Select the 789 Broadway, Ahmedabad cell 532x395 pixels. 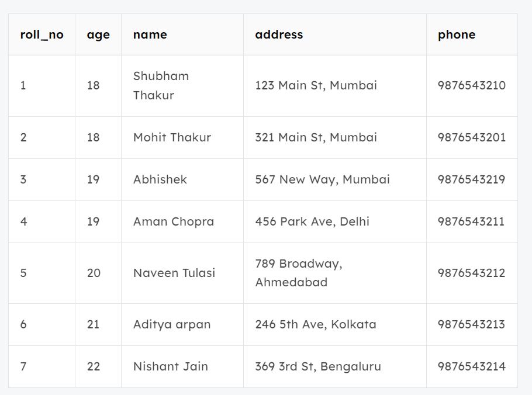click(299, 273)
